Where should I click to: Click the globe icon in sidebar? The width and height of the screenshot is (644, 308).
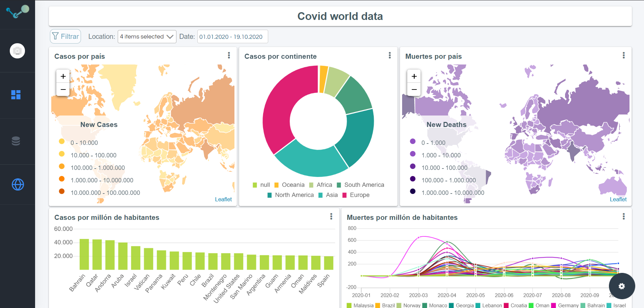click(18, 184)
